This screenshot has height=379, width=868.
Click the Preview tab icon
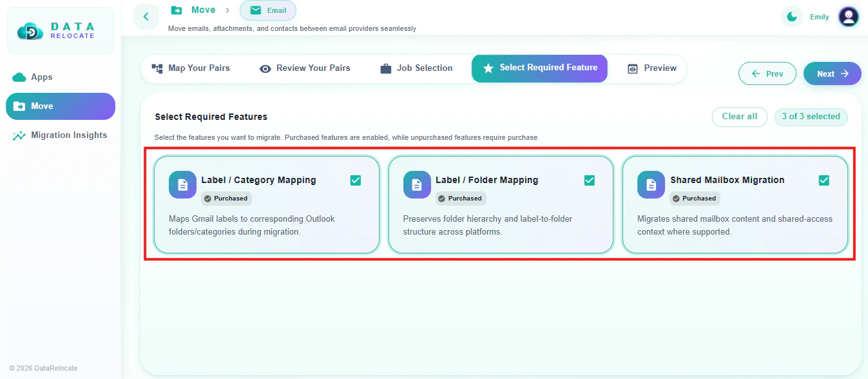pos(633,68)
